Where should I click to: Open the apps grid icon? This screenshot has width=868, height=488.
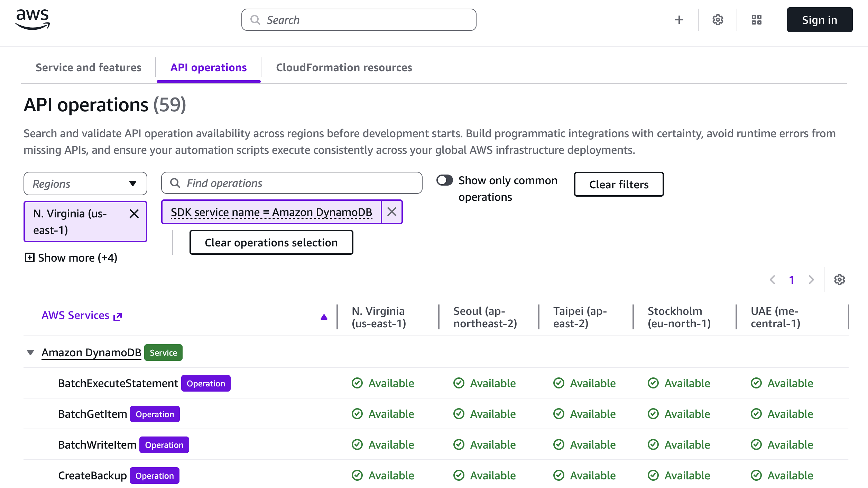(x=756, y=20)
